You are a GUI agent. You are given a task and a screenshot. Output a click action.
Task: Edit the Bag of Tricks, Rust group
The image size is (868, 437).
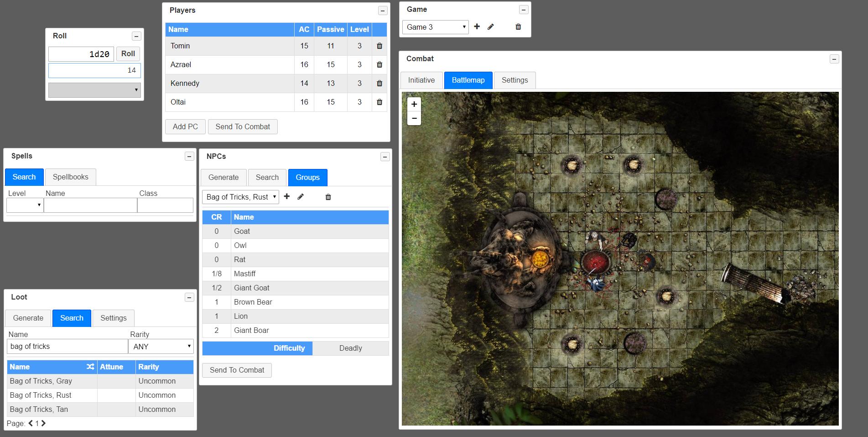tap(301, 196)
